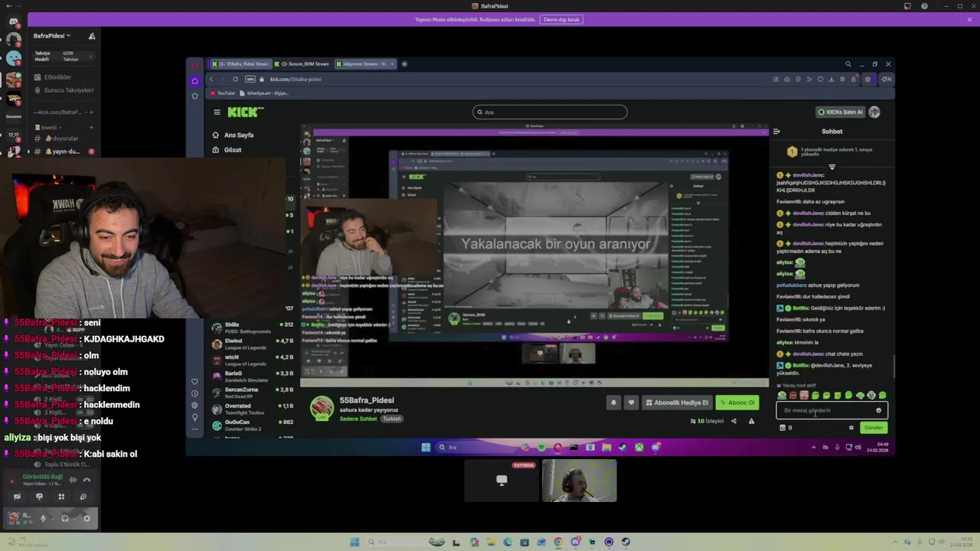Click the Chrome icon in bottom taskbar

tap(558, 543)
